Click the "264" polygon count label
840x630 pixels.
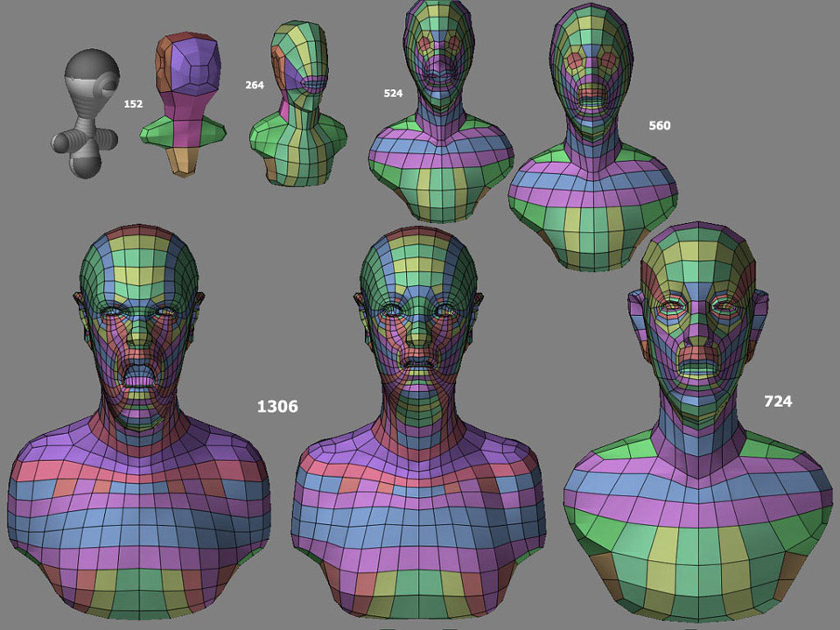[x=255, y=85]
